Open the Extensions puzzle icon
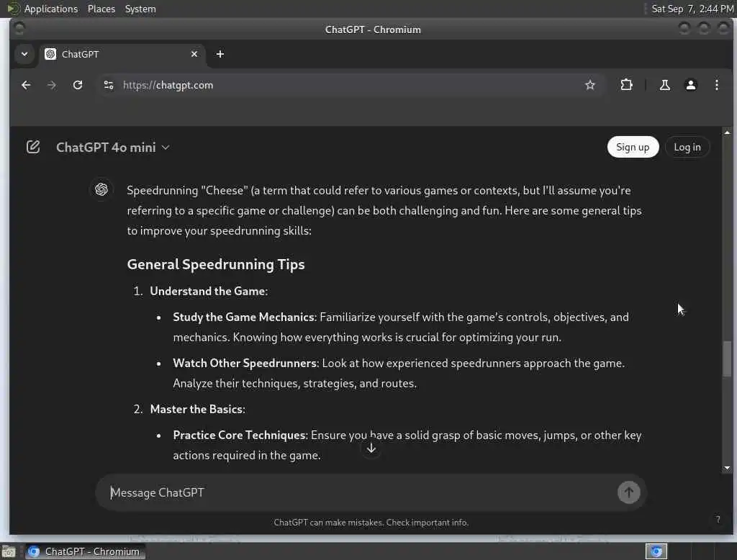This screenshot has height=560, width=737. tap(626, 85)
